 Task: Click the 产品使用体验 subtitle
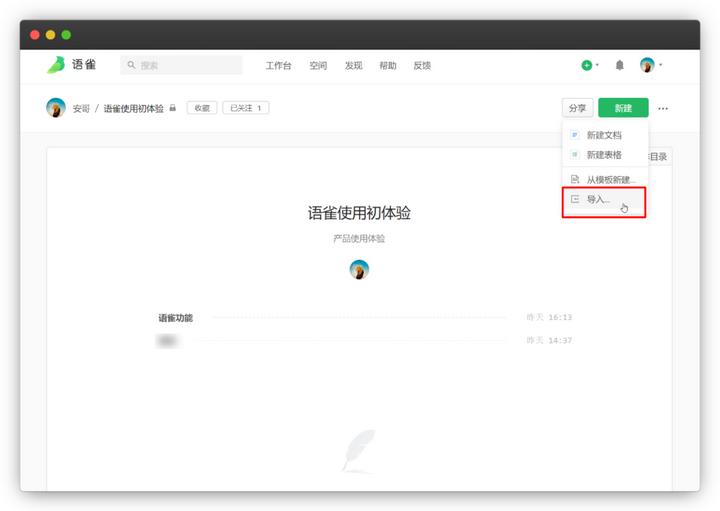coord(359,238)
